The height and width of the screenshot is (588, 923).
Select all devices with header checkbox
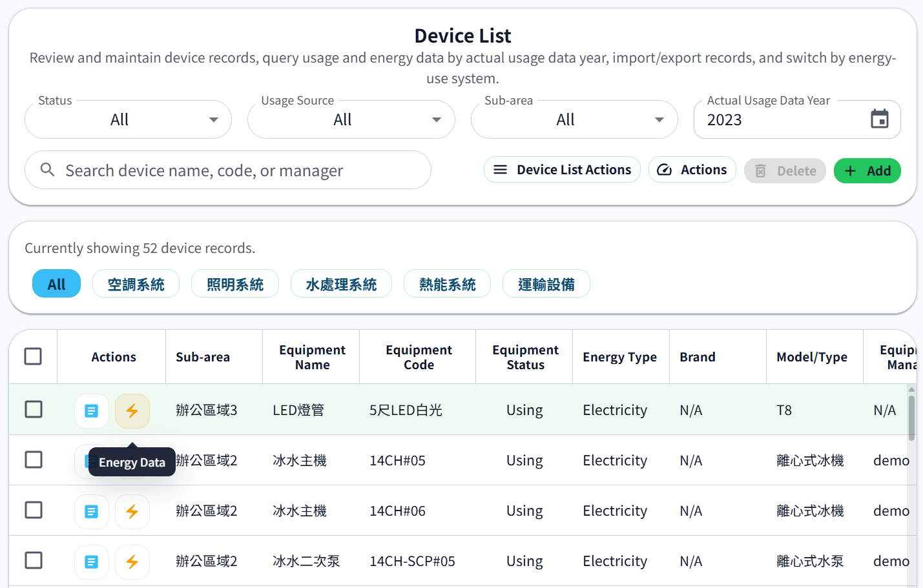pos(33,356)
